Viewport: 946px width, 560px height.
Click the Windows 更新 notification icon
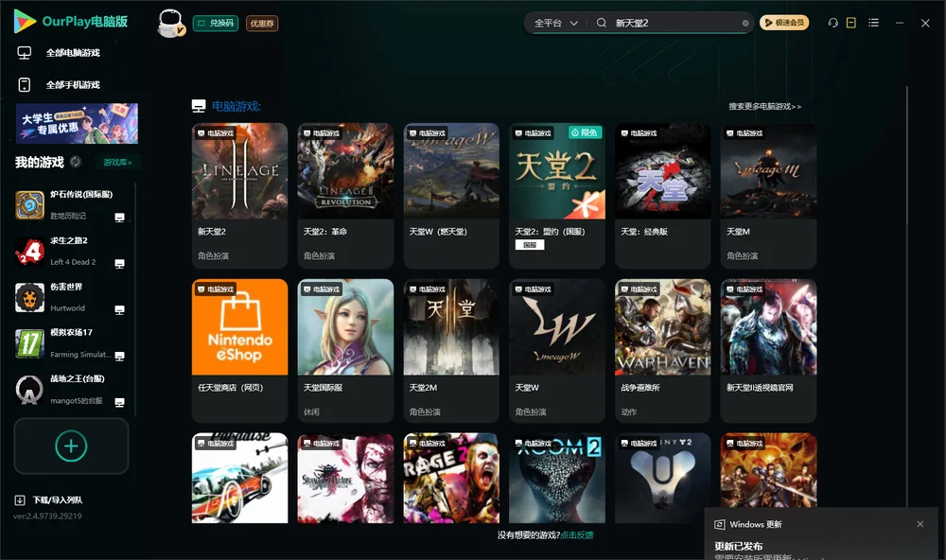click(720, 524)
